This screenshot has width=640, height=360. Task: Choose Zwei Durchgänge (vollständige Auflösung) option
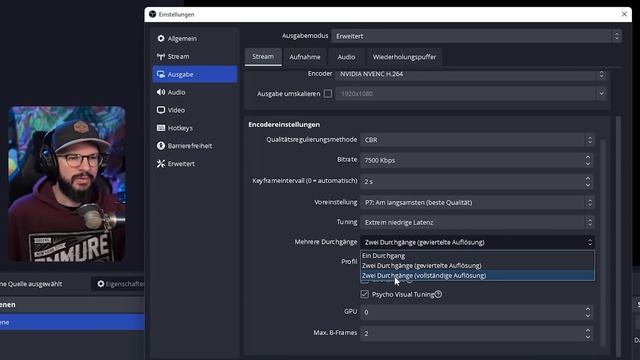point(477,276)
